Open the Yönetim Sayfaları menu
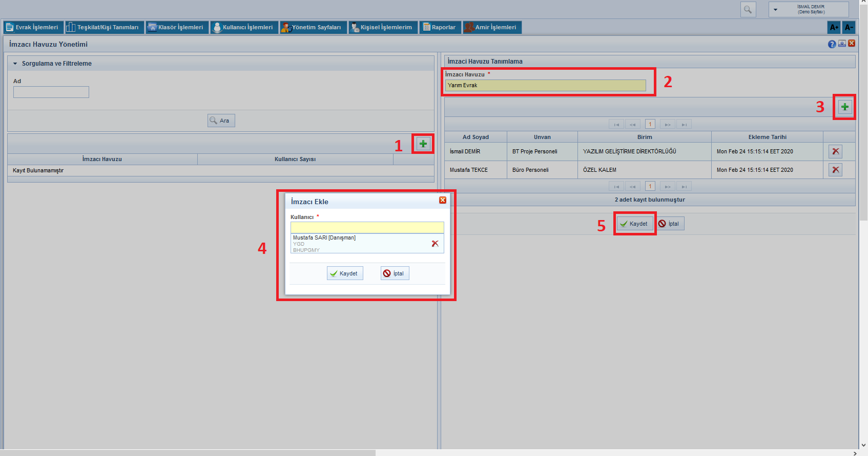This screenshot has height=456, width=868. tap(313, 27)
